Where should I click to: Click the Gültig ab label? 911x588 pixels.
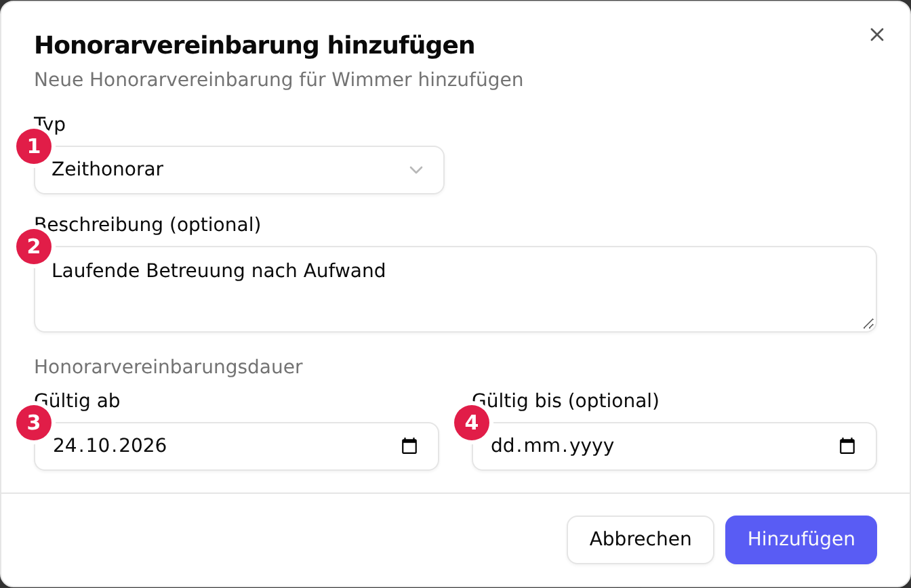(77, 401)
